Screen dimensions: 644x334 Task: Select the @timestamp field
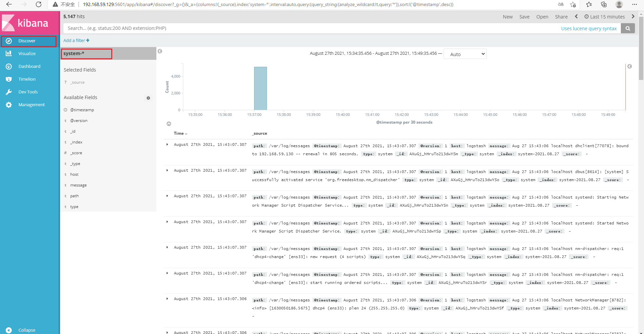pos(82,110)
